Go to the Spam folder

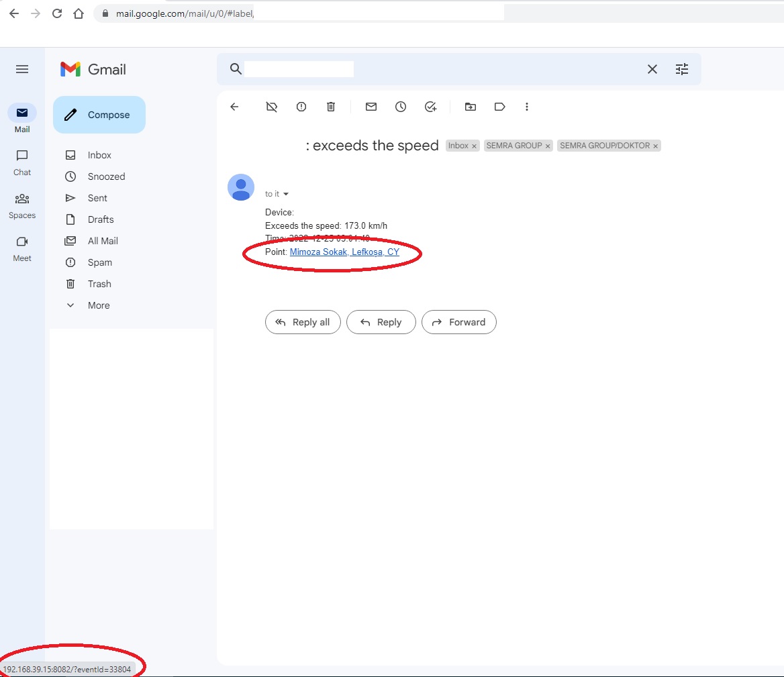(99, 262)
